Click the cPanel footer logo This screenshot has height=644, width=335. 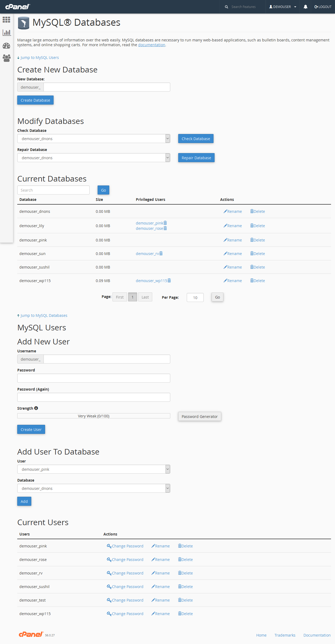coord(31,634)
